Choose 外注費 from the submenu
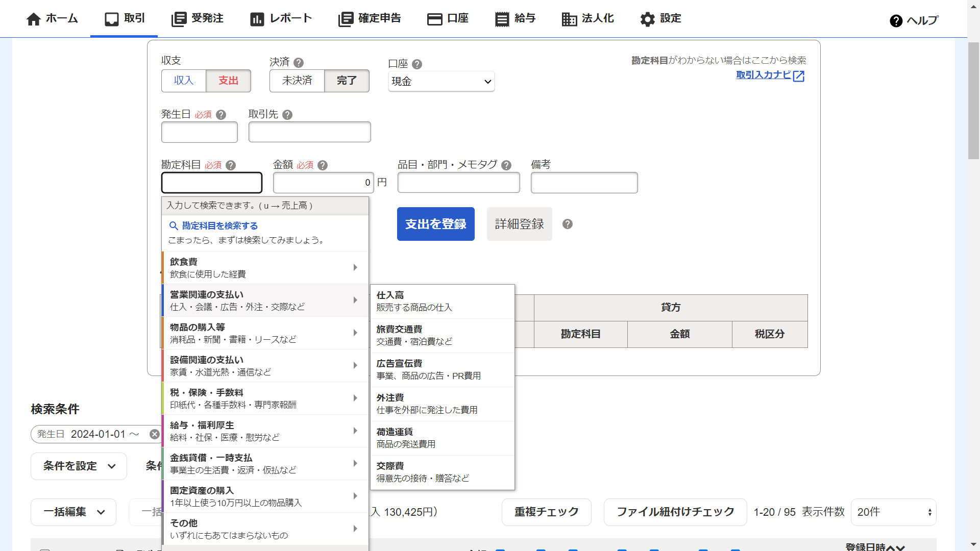 click(442, 404)
